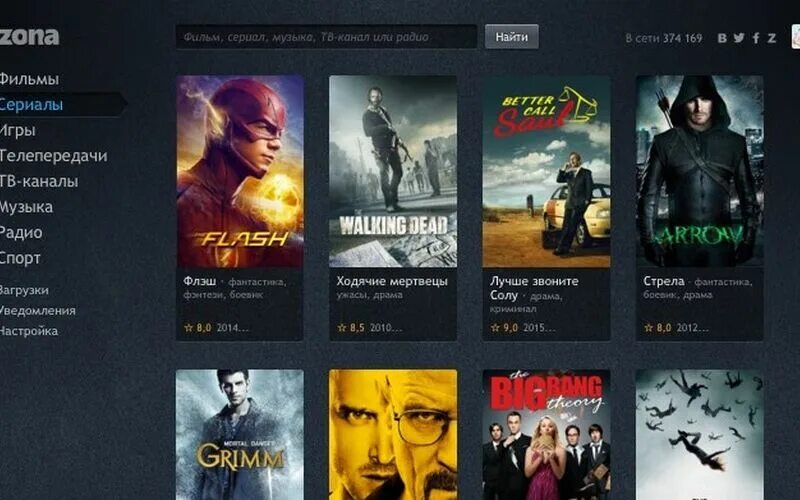Image resolution: width=800 pixels, height=500 pixels.
Task: Click the star rating of Стрела
Action: 657,328
